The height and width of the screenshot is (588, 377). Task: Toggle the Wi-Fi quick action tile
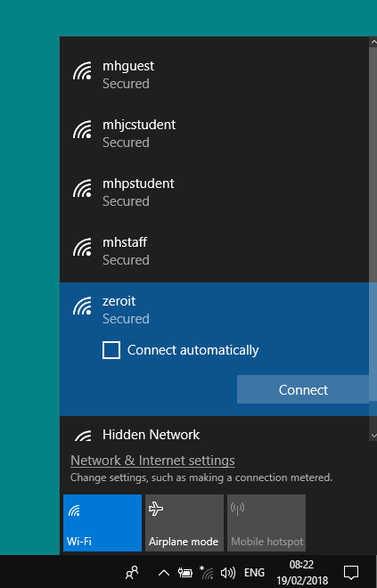point(102,523)
